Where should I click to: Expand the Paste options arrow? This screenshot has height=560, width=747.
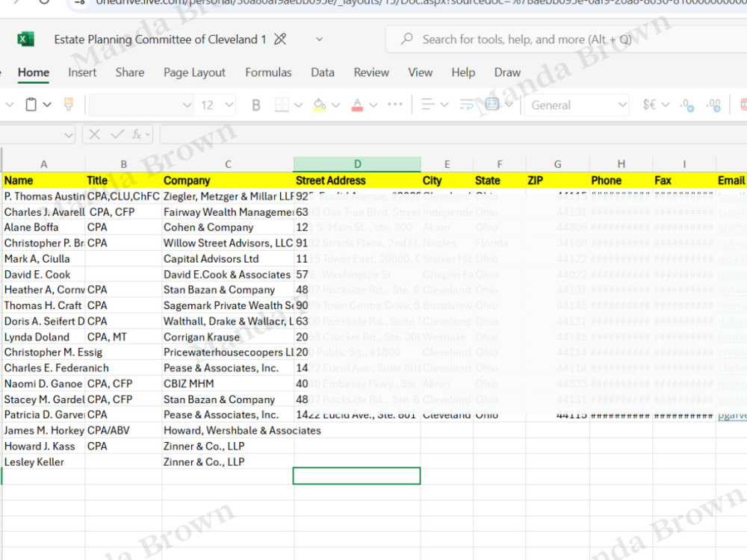pyautogui.click(x=47, y=105)
